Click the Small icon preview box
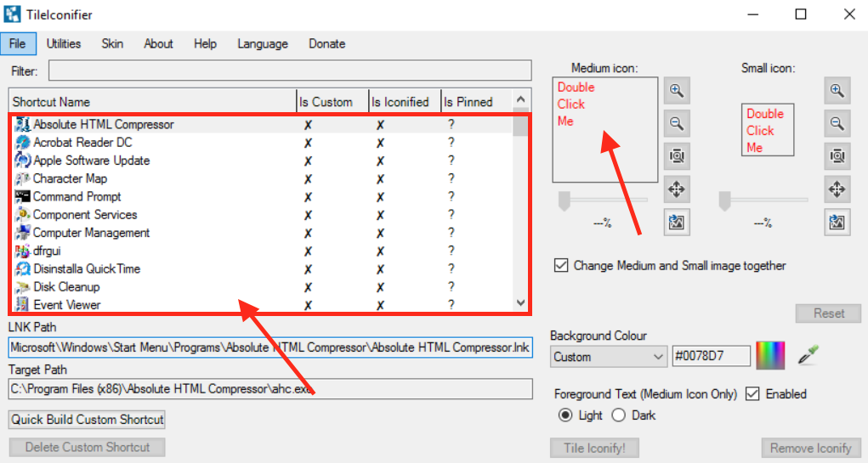This screenshot has width=868, height=463. [767, 130]
